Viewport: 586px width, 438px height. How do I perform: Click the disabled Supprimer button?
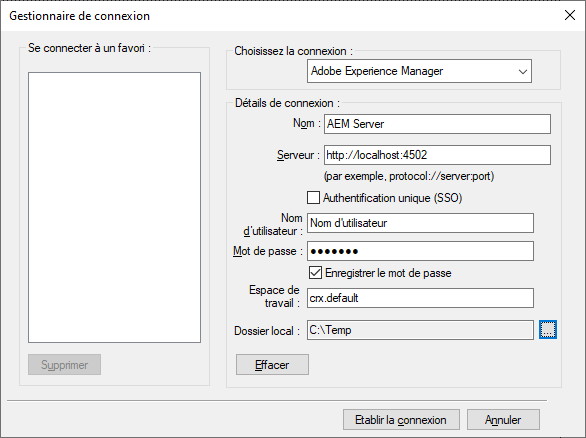pyautogui.click(x=64, y=365)
